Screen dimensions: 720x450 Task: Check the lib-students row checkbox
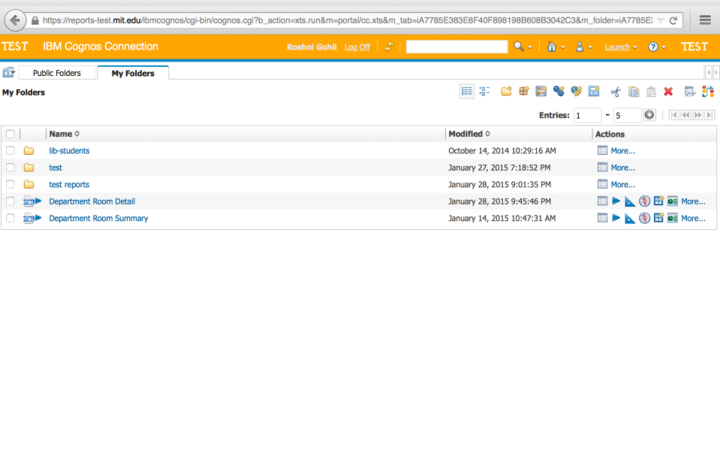click(10, 151)
